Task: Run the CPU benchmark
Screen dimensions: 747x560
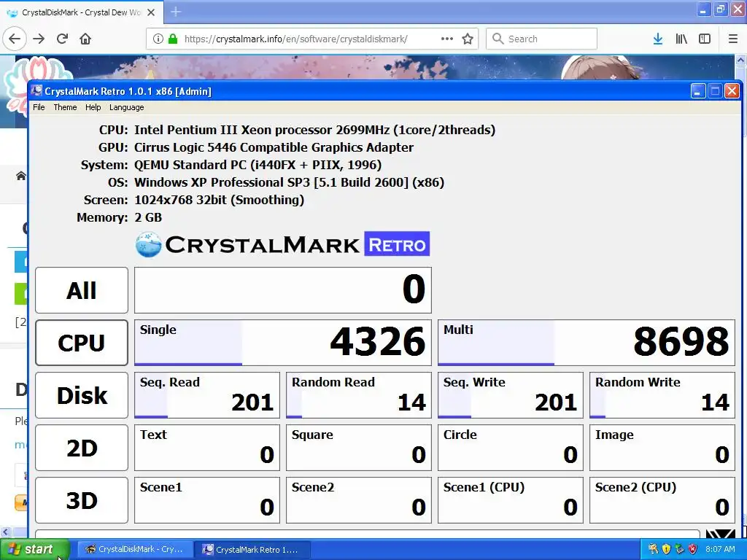Action: pyautogui.click(x=82, y=343)
